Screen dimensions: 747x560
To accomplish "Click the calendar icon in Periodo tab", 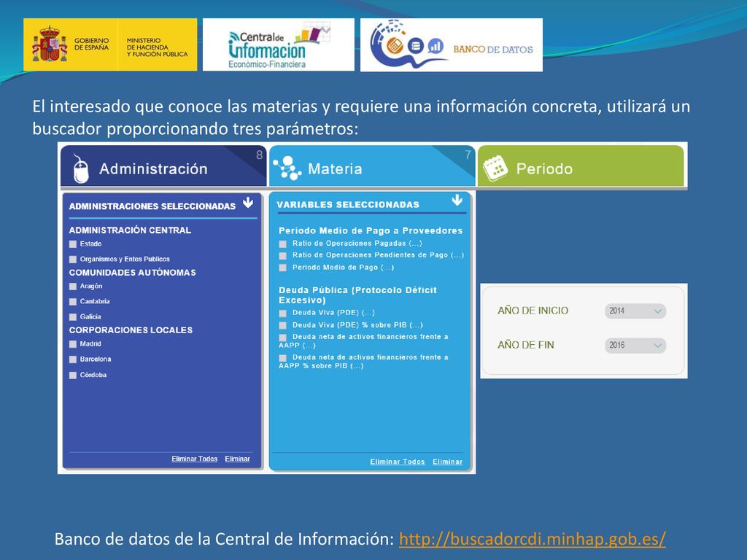I will pyautogui.click(x=495, y=168).
